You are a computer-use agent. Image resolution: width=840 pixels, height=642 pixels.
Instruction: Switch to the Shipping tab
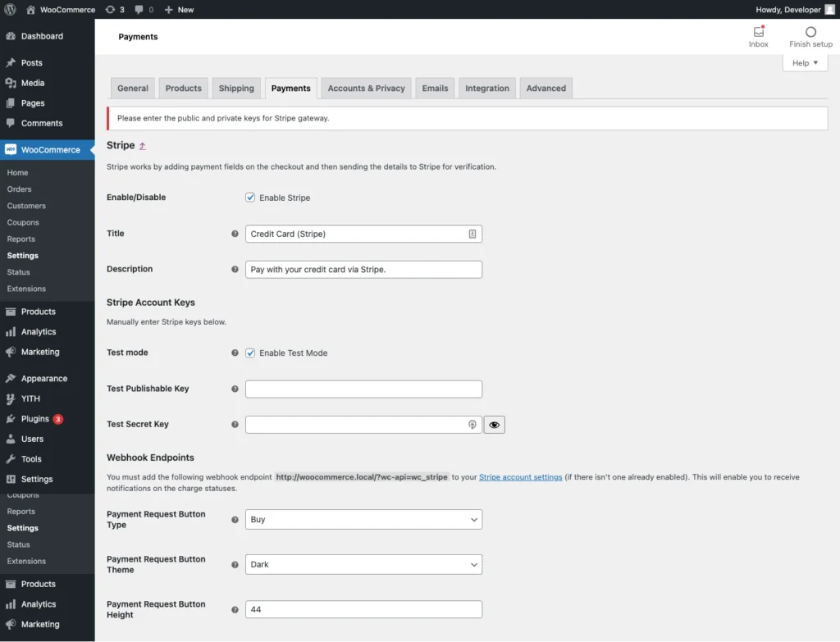[x=236, y=89]
